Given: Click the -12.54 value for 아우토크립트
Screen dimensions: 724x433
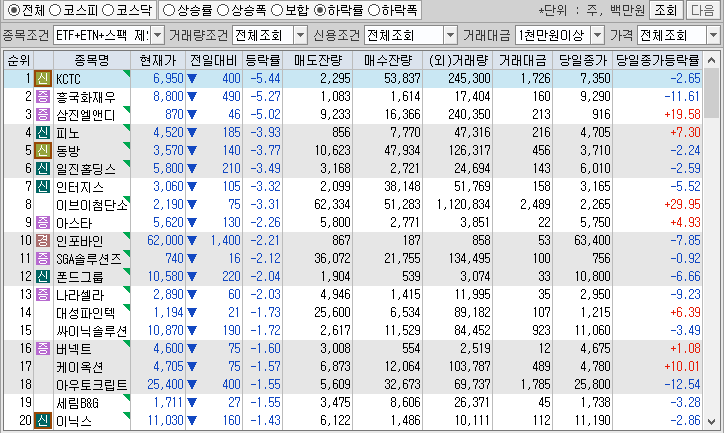Looking at the screenshot, I should pyautogui.click(x=682, y=385).
